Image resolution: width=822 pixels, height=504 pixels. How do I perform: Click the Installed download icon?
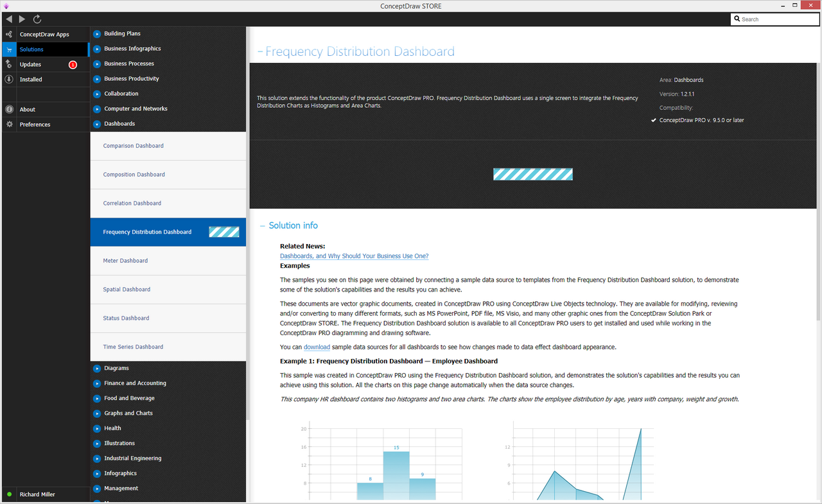pyautogui.click(x=9, y=80)
